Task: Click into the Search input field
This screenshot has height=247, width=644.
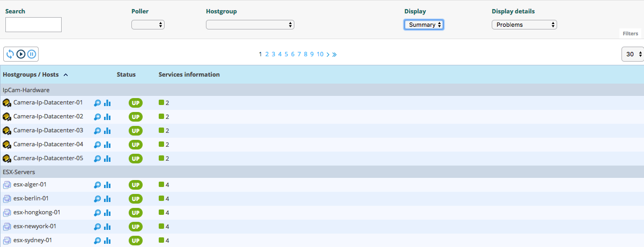Action: point(33,25)
